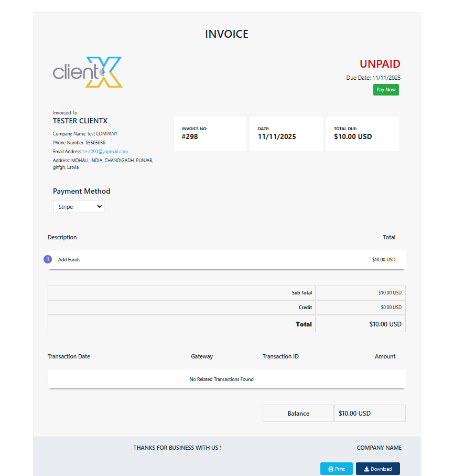
Task: Click the No Related Transactions Found row
Action: click(x=221, y=379)
